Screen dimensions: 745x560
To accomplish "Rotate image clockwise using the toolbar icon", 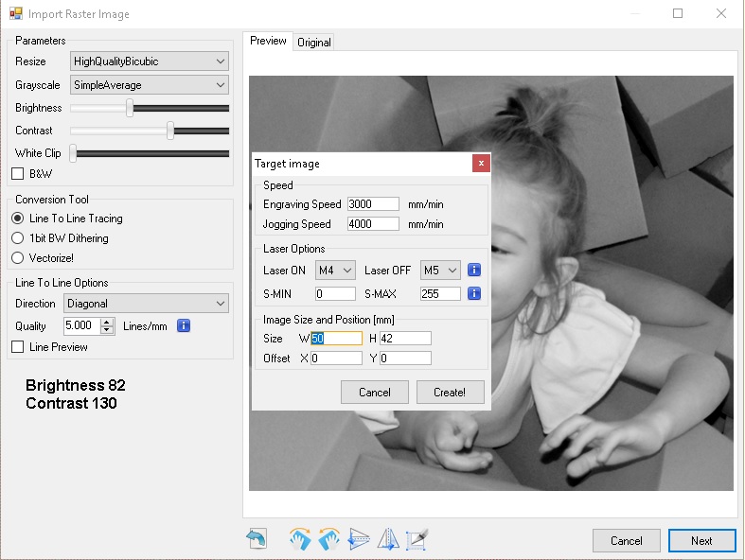I will click(x=300, y=539).
